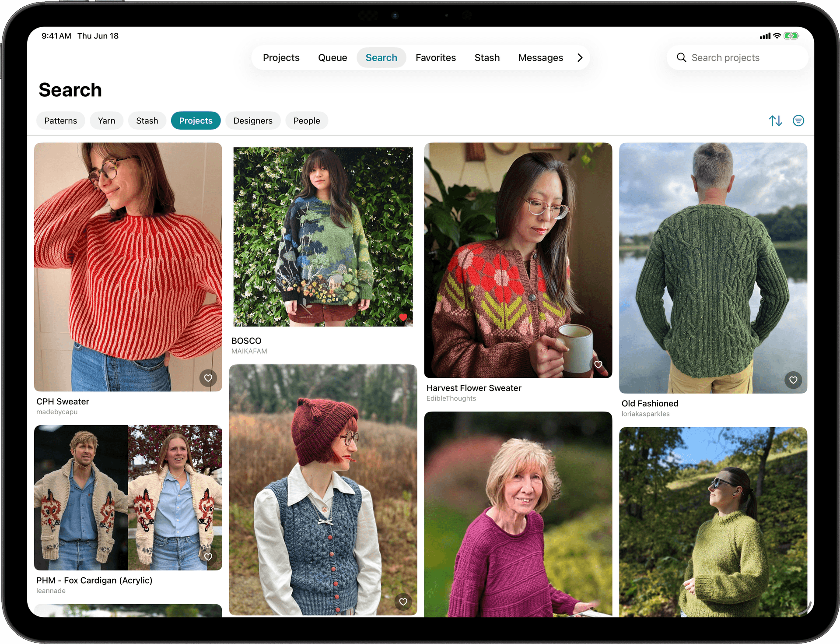Select the Search navigation tab
Image resolution: width=840 pixels, height=644 pixels.
(381, 58)
